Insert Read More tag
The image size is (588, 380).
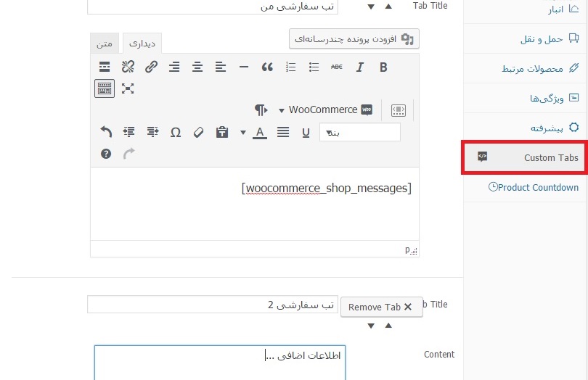(x=105, y=67)
